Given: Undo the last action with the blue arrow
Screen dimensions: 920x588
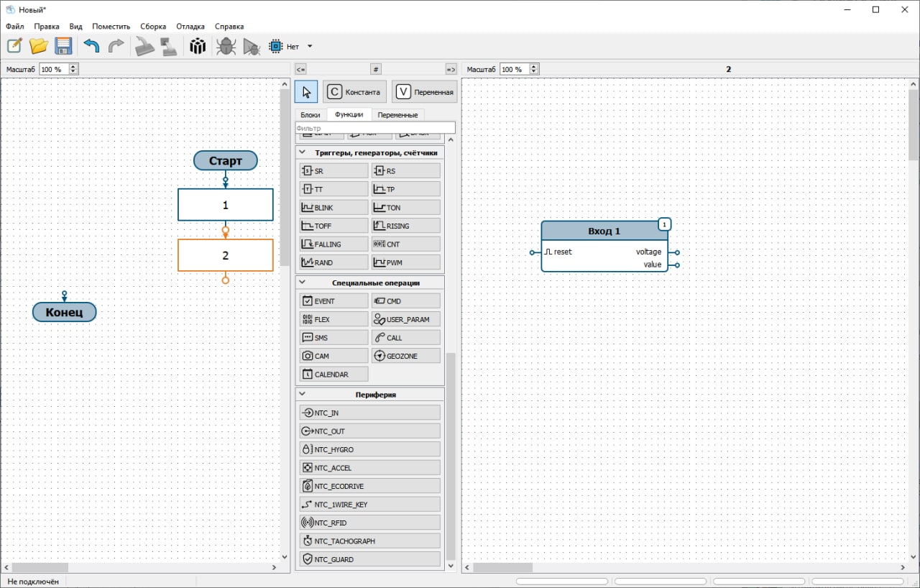Looking at the screenshot, I should click(x=91, y=47).
